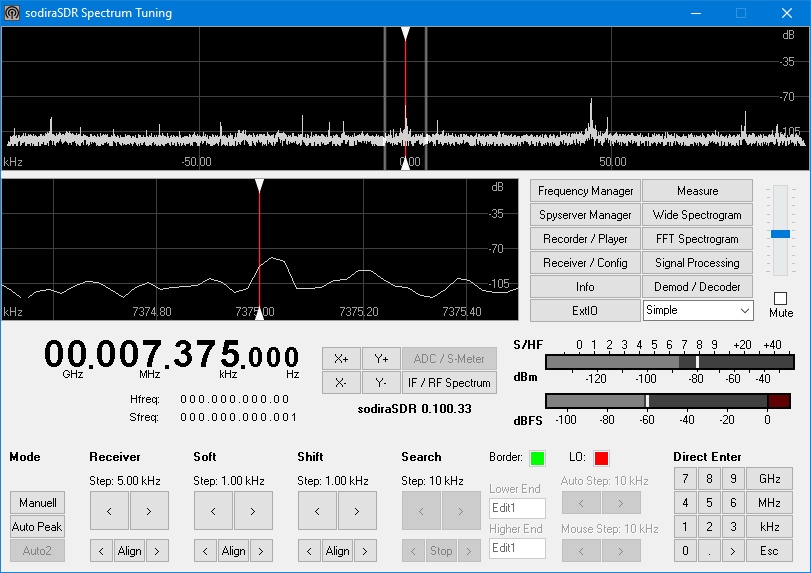The width and height of the screenshot is (811, 573).
Task: Step Soft frequency left with large arrow
Action: (213, 511)
